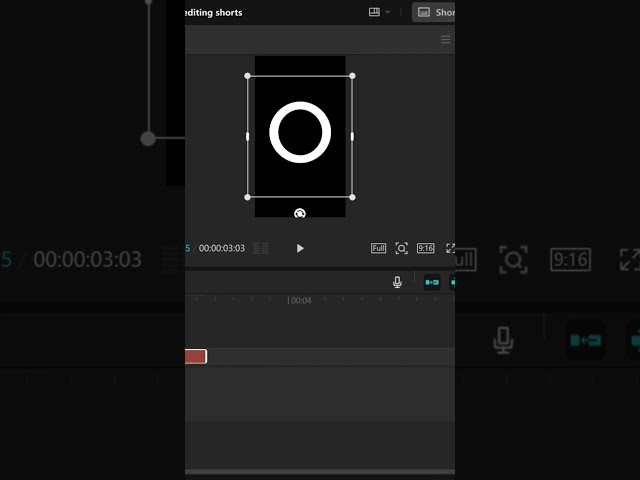This screenshot has height=480, width=640.
Task: Click the bottom-right corner resize handle
Action: [352, 197]
